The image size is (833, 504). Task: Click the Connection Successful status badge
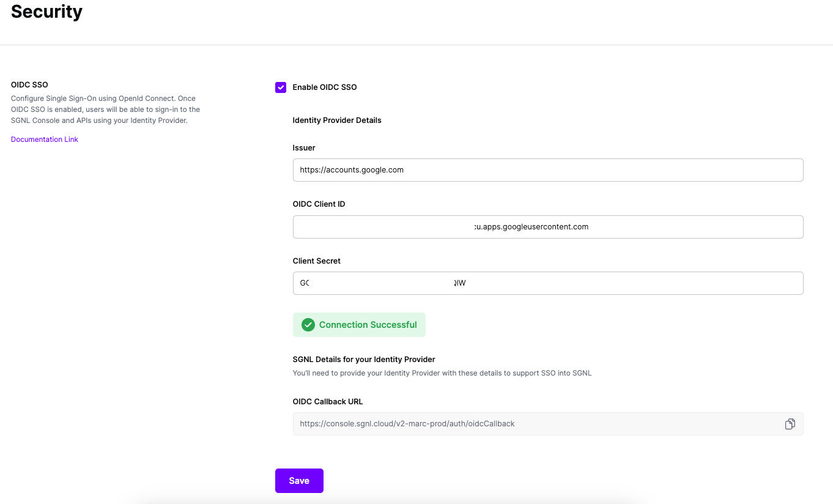[x=359, y=325]
